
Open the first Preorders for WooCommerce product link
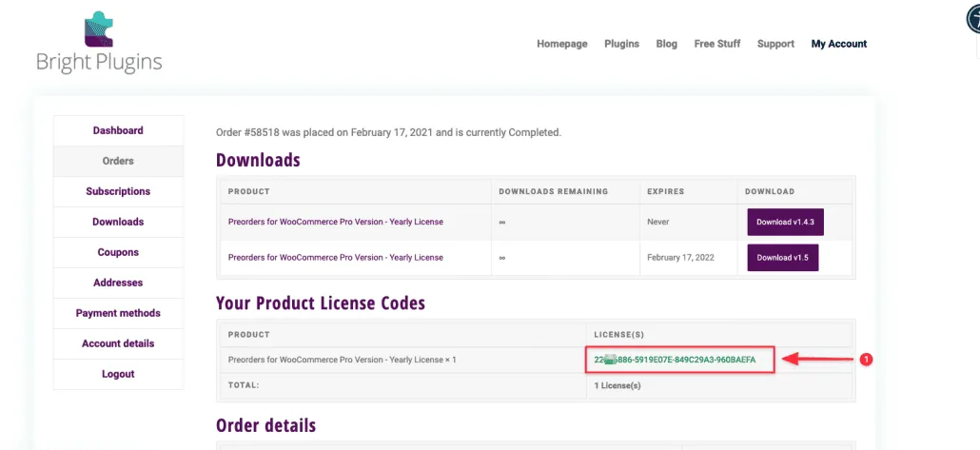[336, 222]
